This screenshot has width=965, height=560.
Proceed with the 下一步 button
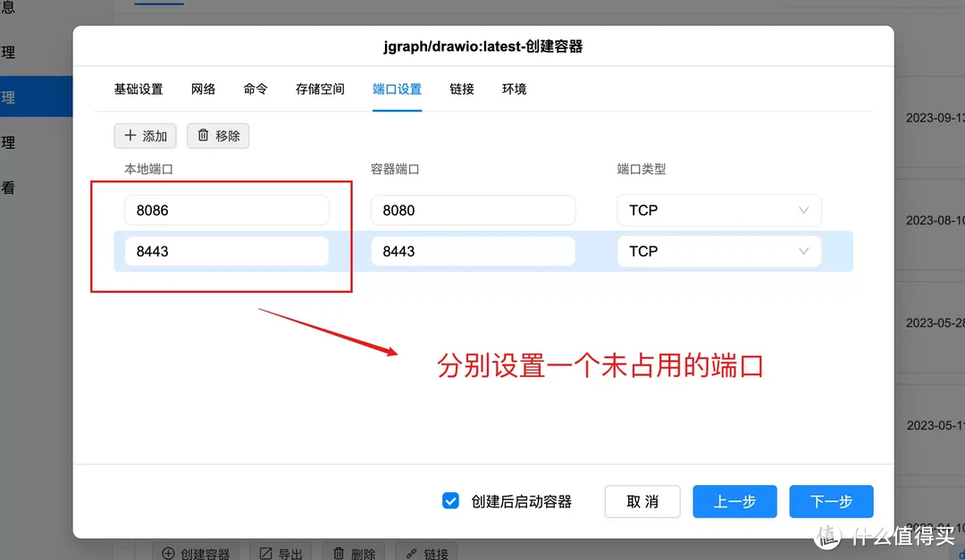coord(831,502)
